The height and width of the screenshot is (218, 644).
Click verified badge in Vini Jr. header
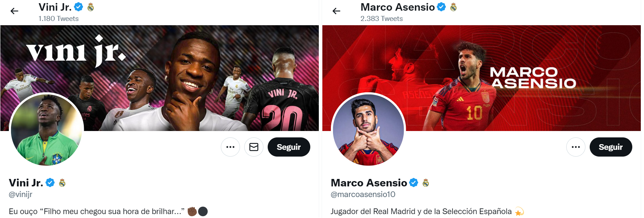[x=78, y=7]
